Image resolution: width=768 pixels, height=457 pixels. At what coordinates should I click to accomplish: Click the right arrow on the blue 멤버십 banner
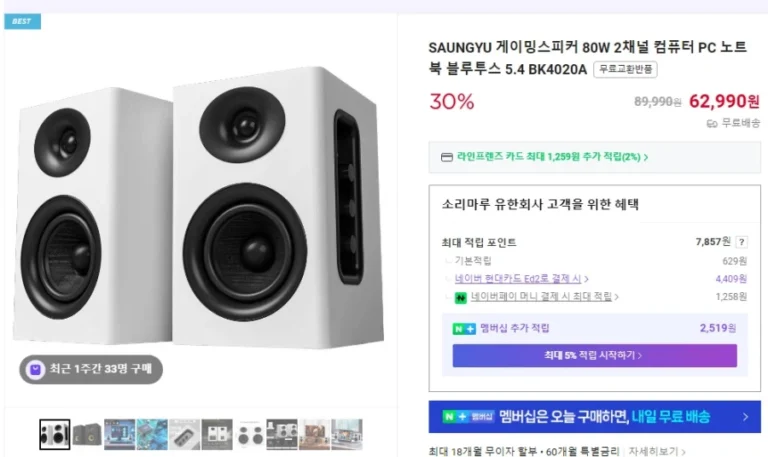tap(745, 417)
